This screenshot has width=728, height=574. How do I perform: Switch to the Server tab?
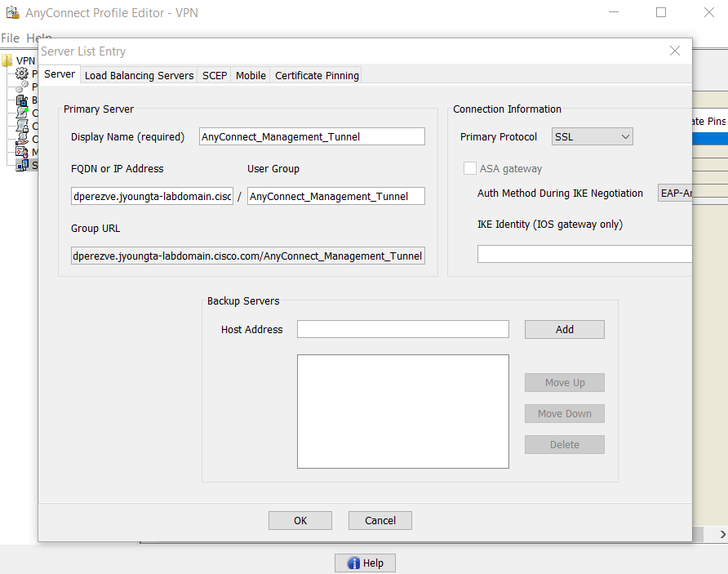[x=60, y=74]
